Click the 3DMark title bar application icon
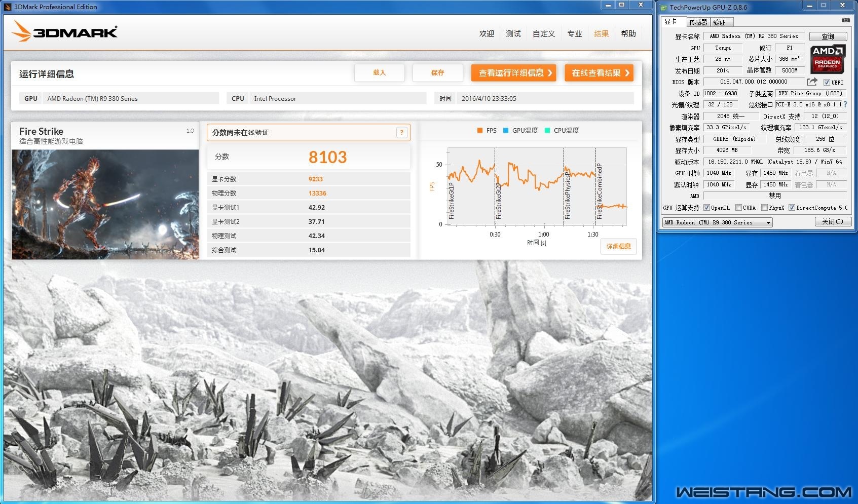The image size is (858, 504). coord(8,7)
